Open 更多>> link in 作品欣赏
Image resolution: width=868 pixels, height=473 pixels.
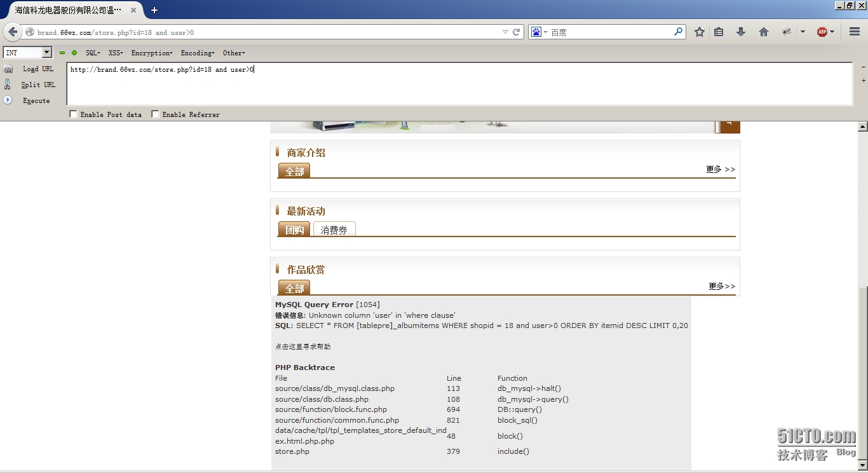[722, 286]
